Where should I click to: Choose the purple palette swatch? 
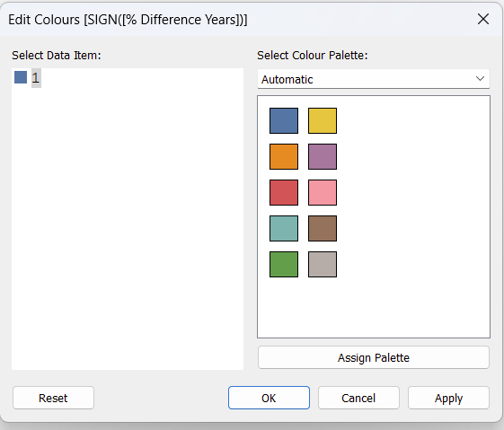tap(323, 157)
